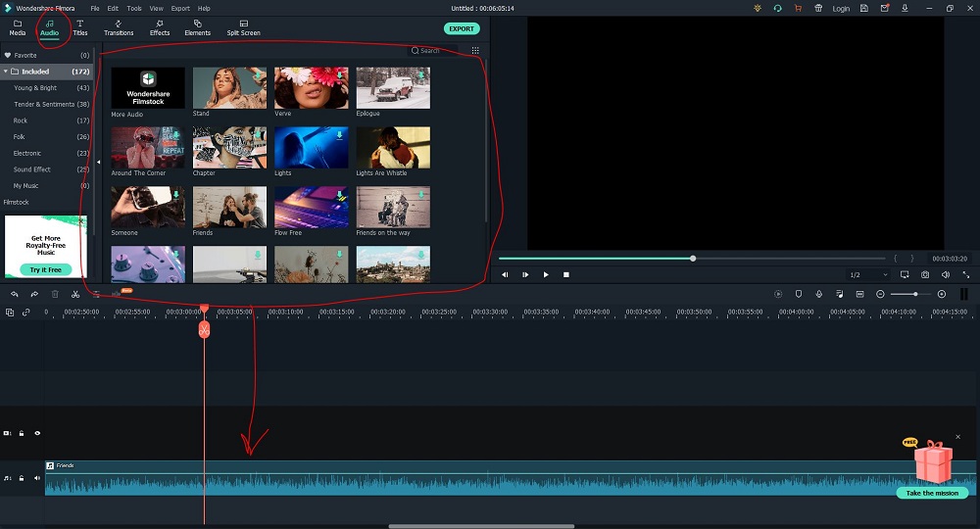Click the add track icon
This screenshot has width=980, height=529.
[10, 313]
